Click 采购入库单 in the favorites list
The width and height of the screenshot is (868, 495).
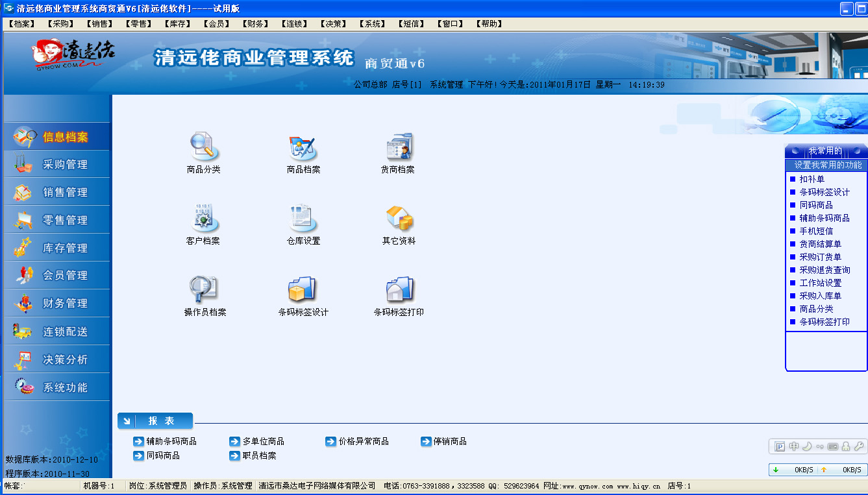[820, 296]
